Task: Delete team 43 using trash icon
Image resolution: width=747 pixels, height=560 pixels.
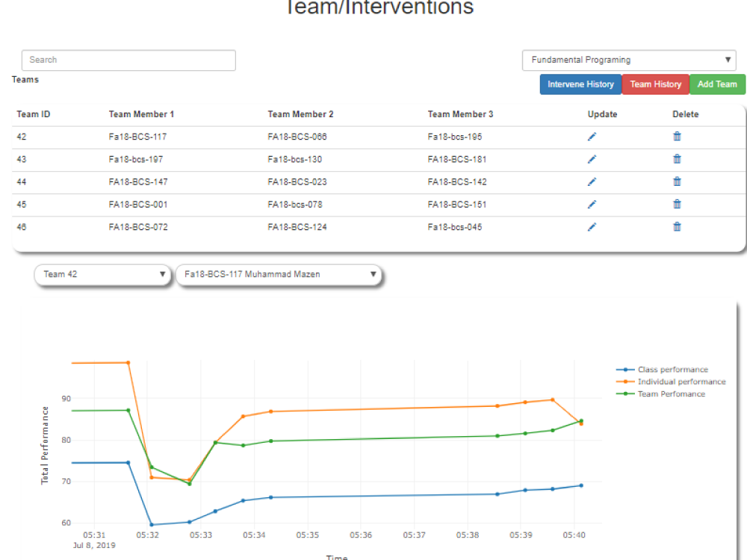Action: (677, 159)
